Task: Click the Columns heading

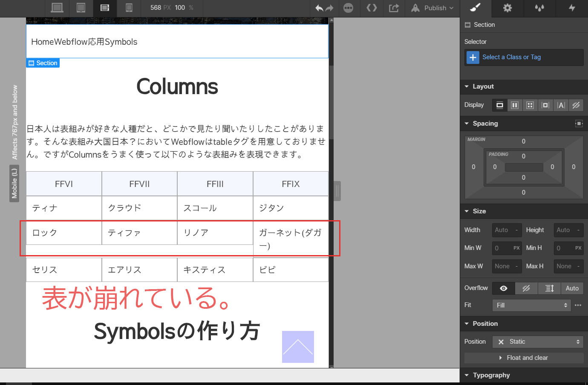Action: (x=177, y=86)
